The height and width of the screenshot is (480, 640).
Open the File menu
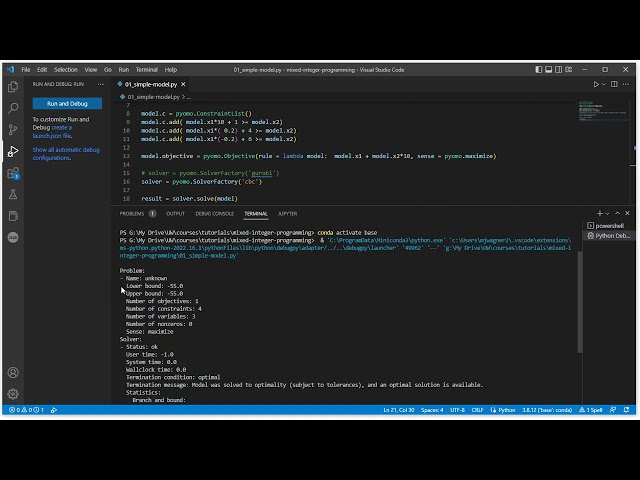coord(26,70)
